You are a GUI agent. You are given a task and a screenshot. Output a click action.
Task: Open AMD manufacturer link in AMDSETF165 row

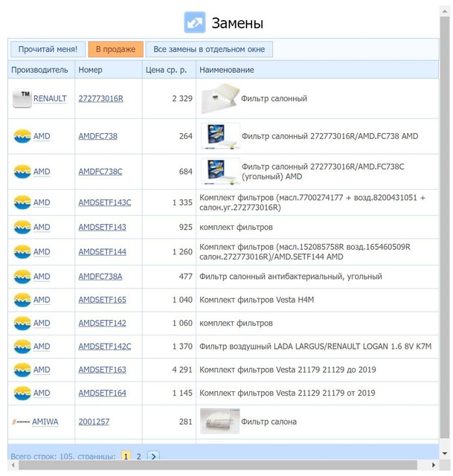pyautogui.click(x=42, y=300)
